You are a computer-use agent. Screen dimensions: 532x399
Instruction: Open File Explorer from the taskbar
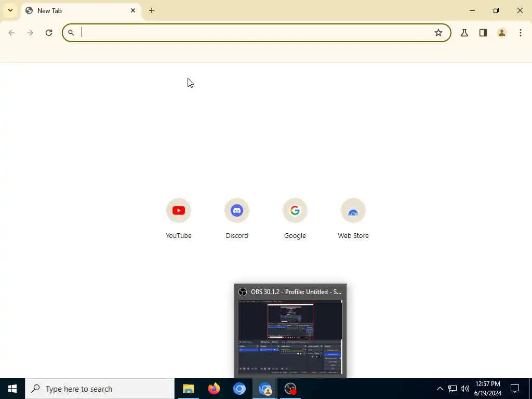188,389
